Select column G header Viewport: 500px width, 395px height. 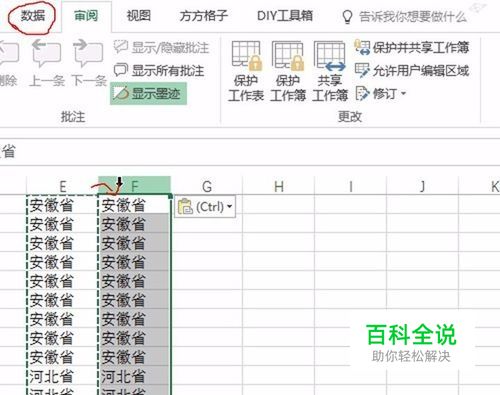(x=207, y=186)
